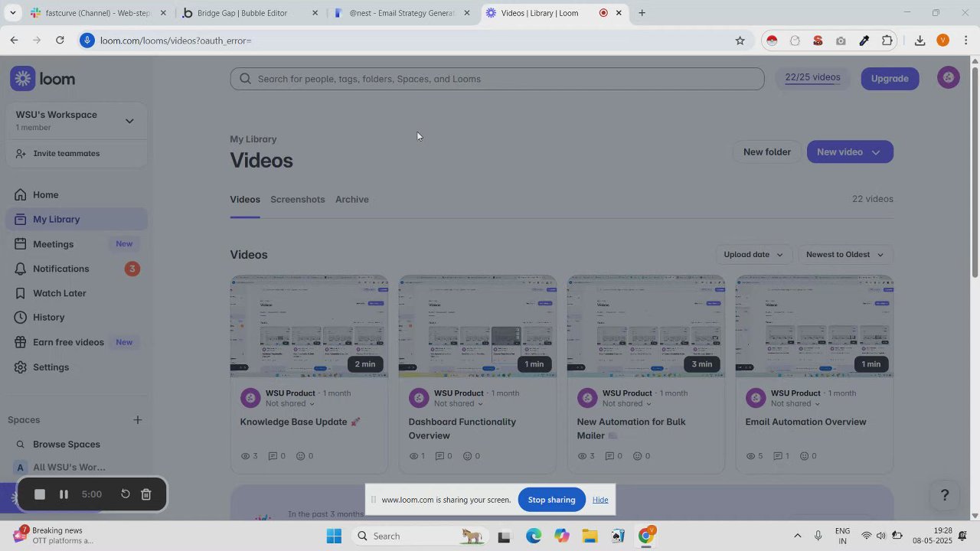Open the color picker eyedropper extension

click(x=864, y=41)
